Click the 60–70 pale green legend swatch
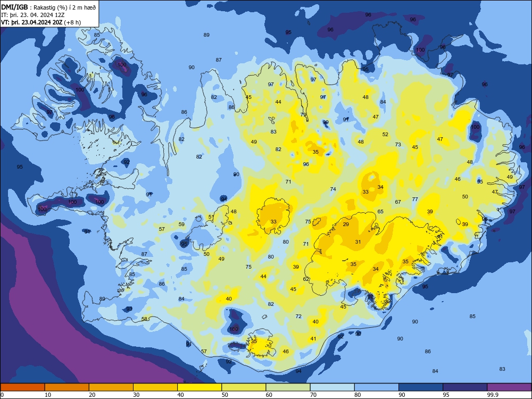532x399 pixels. (288, 387)
